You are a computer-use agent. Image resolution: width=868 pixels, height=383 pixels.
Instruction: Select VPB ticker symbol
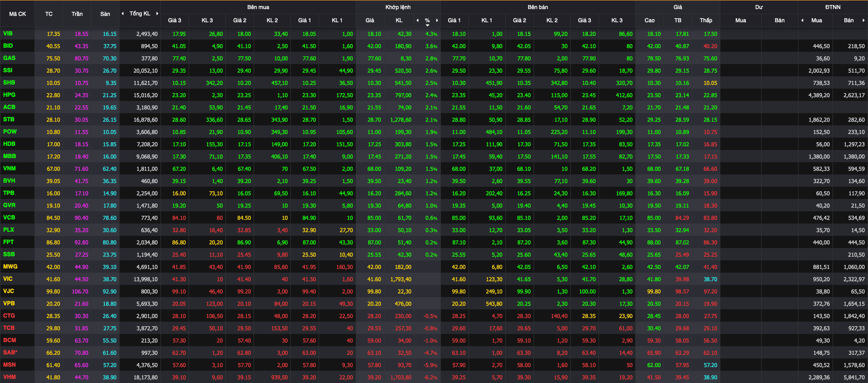[9, 303]
